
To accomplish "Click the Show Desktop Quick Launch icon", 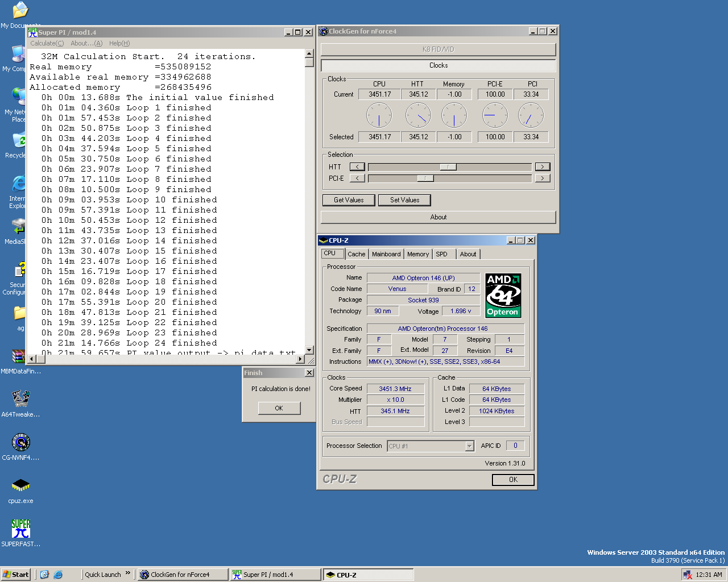I will [x=44, y=575].
